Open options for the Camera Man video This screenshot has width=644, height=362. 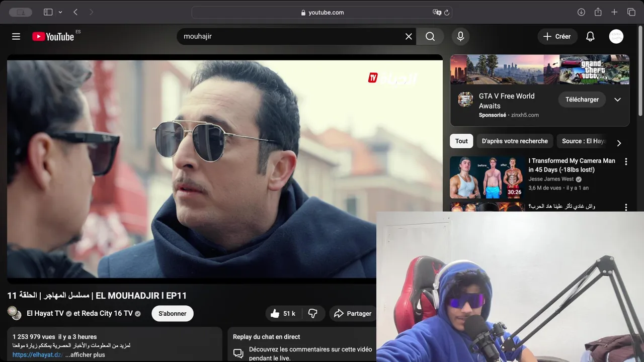click(626, 162)
